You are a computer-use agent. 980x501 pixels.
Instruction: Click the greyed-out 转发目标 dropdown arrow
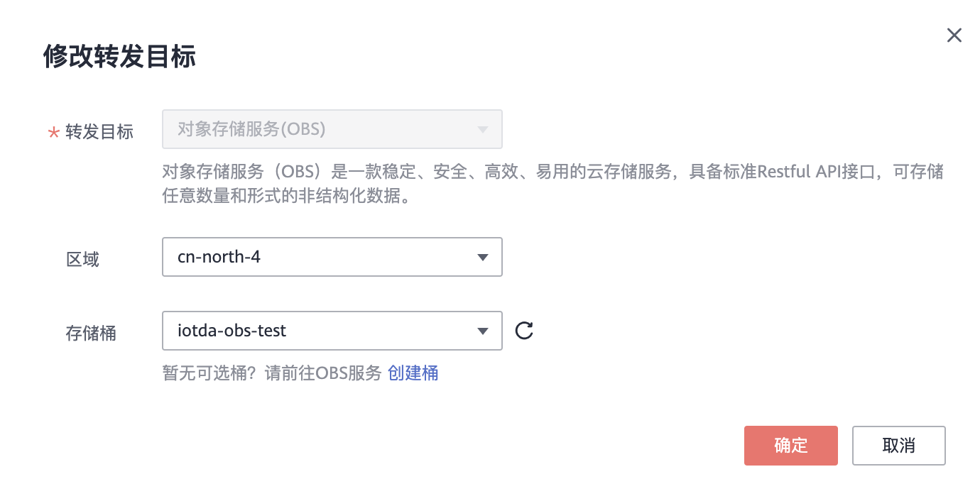click(483, 130)
